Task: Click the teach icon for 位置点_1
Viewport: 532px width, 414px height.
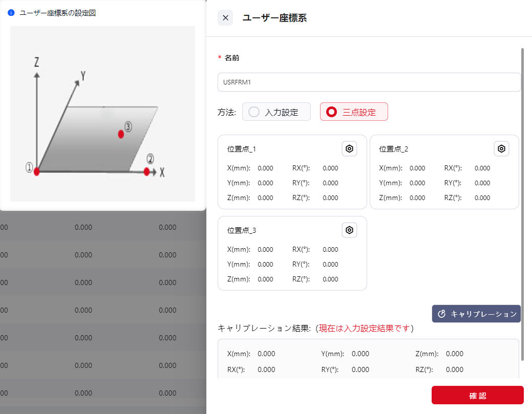Action: (x=349, y=149)
